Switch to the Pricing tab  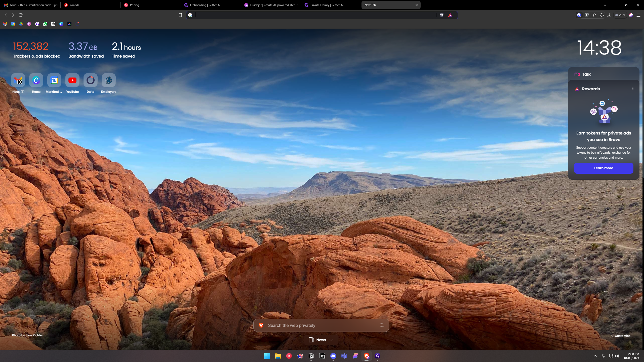click(x=150, y=5)
